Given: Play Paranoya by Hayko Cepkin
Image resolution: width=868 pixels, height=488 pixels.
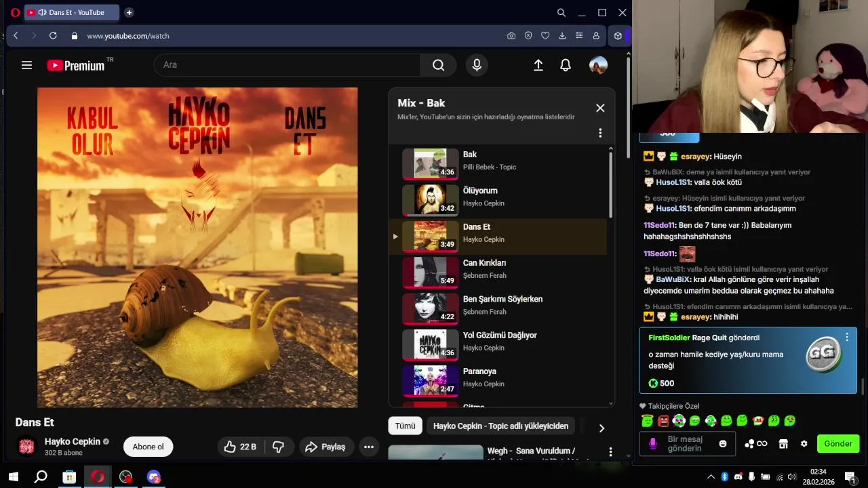Looking at the screenshot, I should [498, 380].
